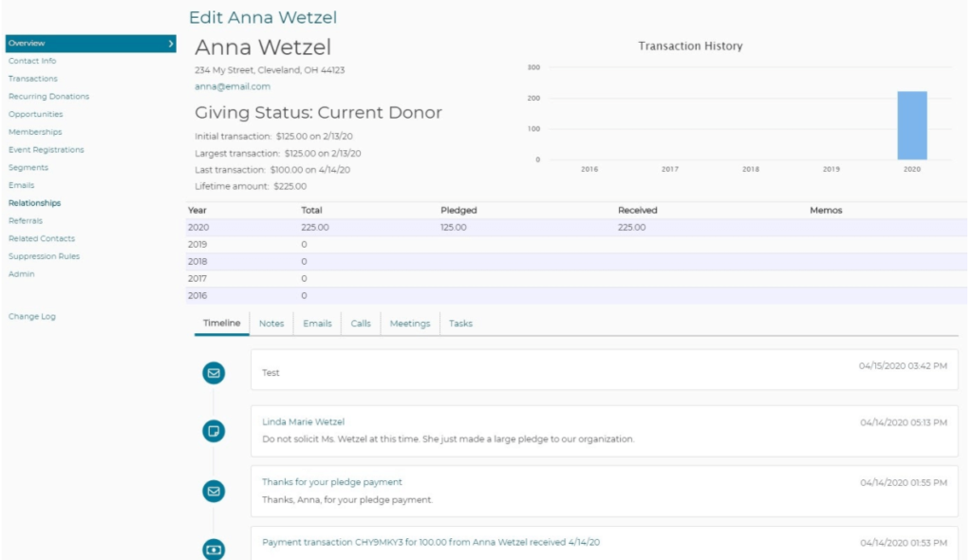Image resolution: width=972 pixels, height=560 pixels.
Task: Click the Overview chevron arrow
Action: point(171,44)
